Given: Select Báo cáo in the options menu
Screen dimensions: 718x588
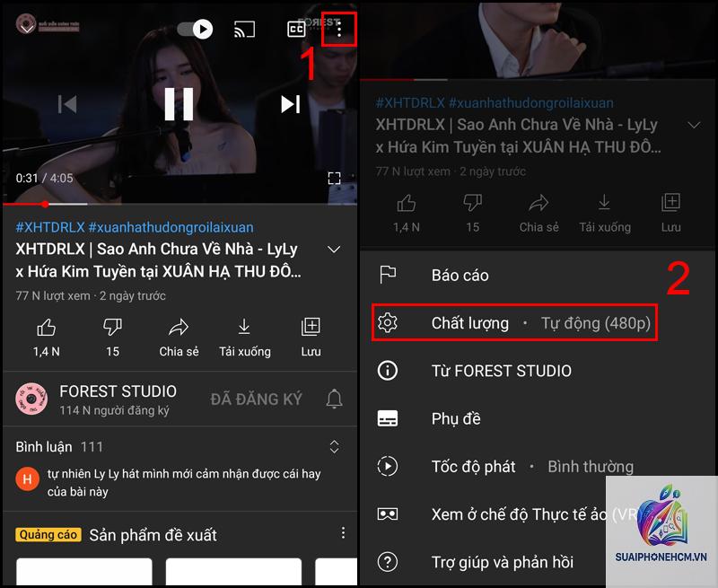Looking at the screenshot, I should pos(538,276).
